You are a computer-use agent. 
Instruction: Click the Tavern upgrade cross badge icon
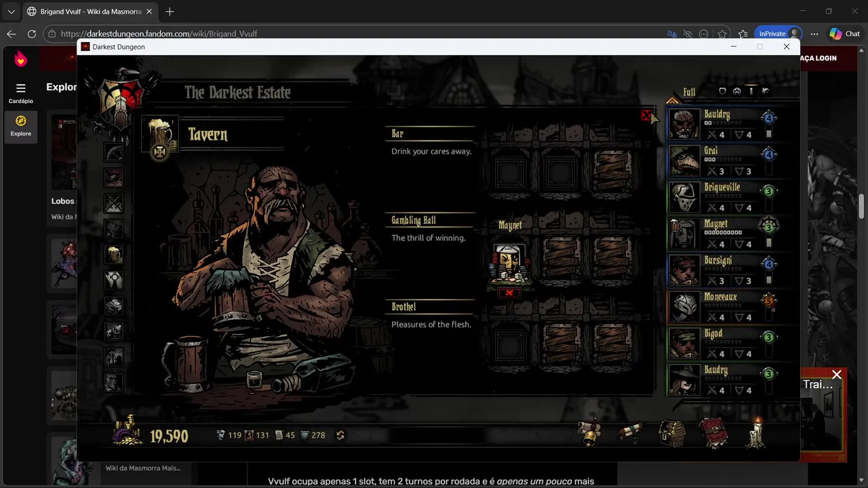(159, 152)
